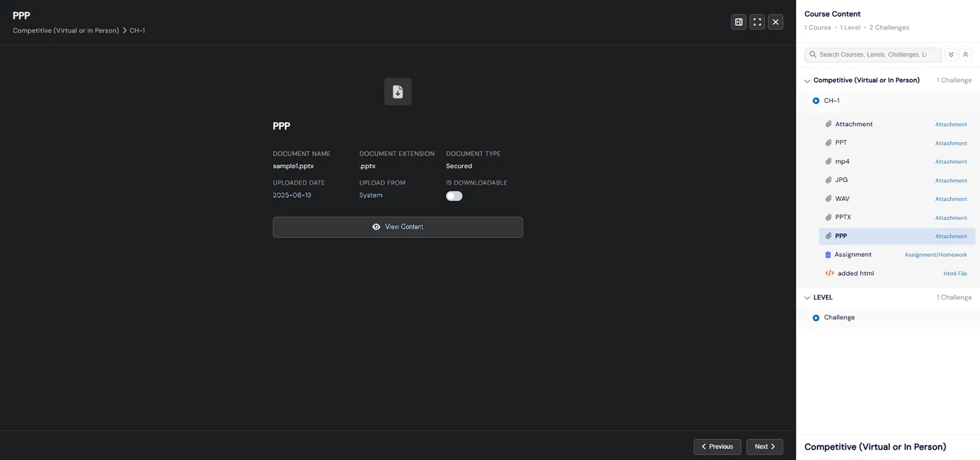Collapse the Competitive (Virtual or In Person) section
Screen dimensions: 980x460
pyautogui.click(x=807, y=81)
